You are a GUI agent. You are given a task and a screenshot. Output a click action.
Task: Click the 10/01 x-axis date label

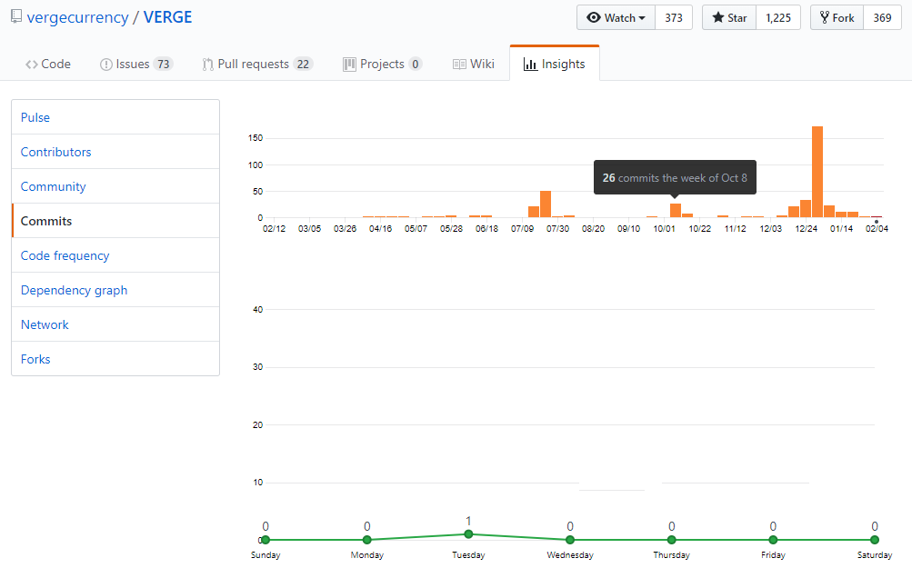coord(665,229)
